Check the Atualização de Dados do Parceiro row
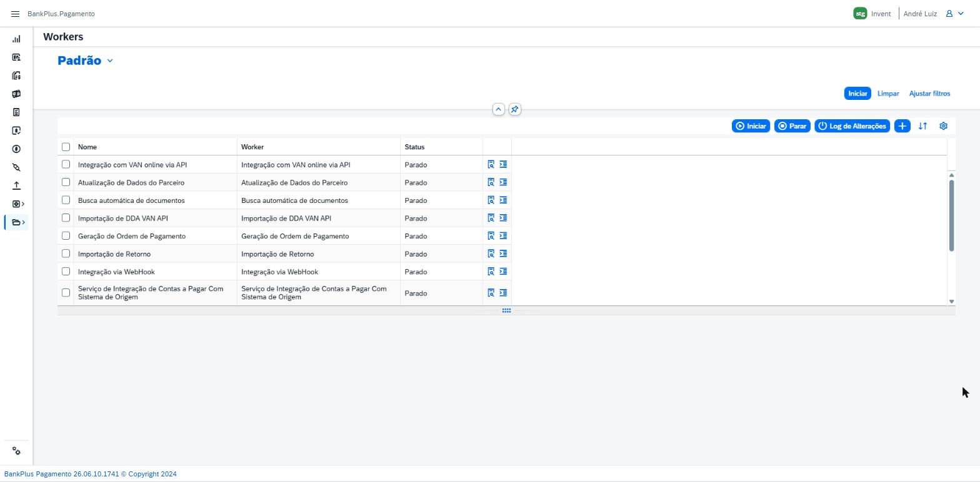 click(x=66, y=182)
